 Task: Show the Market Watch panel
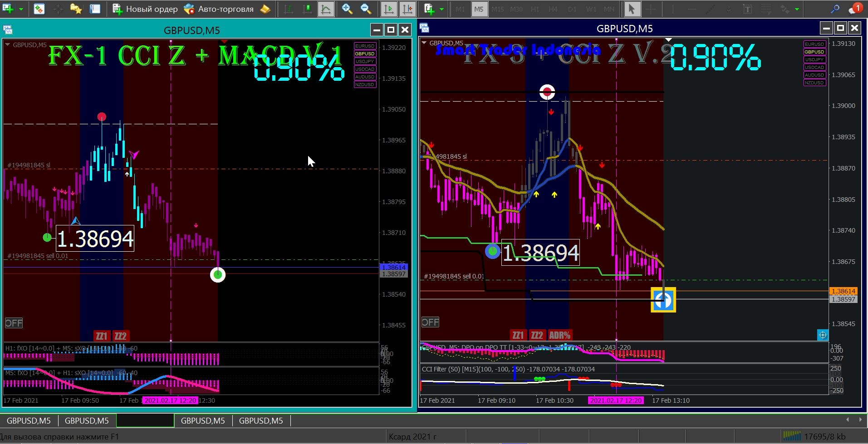(x=39, y=9)
